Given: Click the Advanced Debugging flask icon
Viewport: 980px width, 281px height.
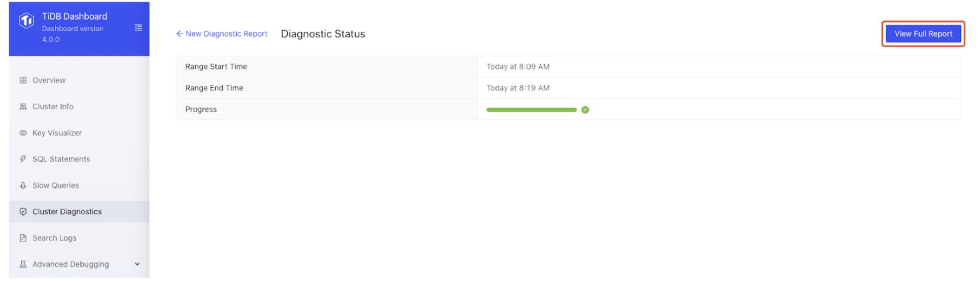Looking at the screenshot, I should coord(23,264).
